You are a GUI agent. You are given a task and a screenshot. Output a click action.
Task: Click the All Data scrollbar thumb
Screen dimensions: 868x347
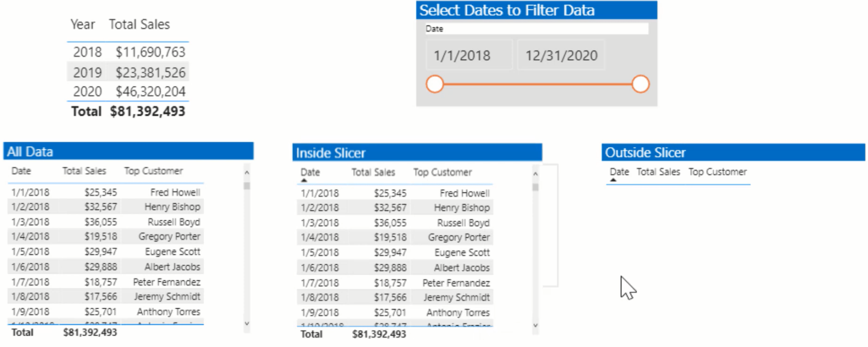(247, 186)
